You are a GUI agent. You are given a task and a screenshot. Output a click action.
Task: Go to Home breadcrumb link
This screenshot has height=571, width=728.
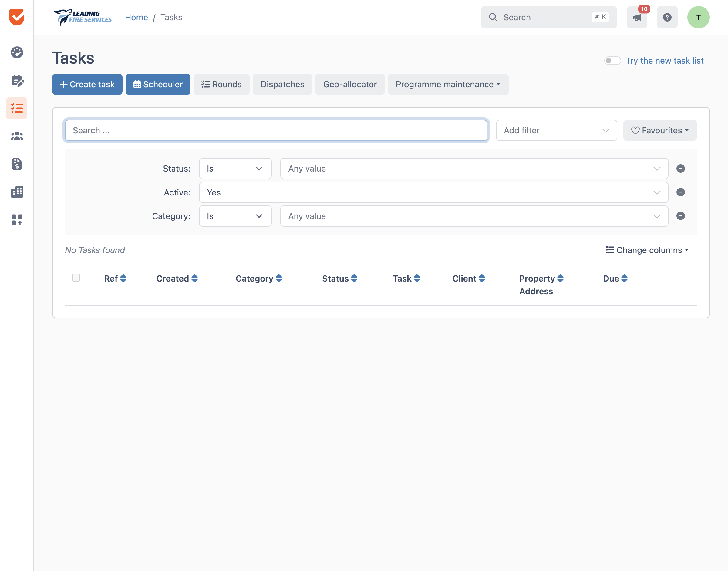136,17
